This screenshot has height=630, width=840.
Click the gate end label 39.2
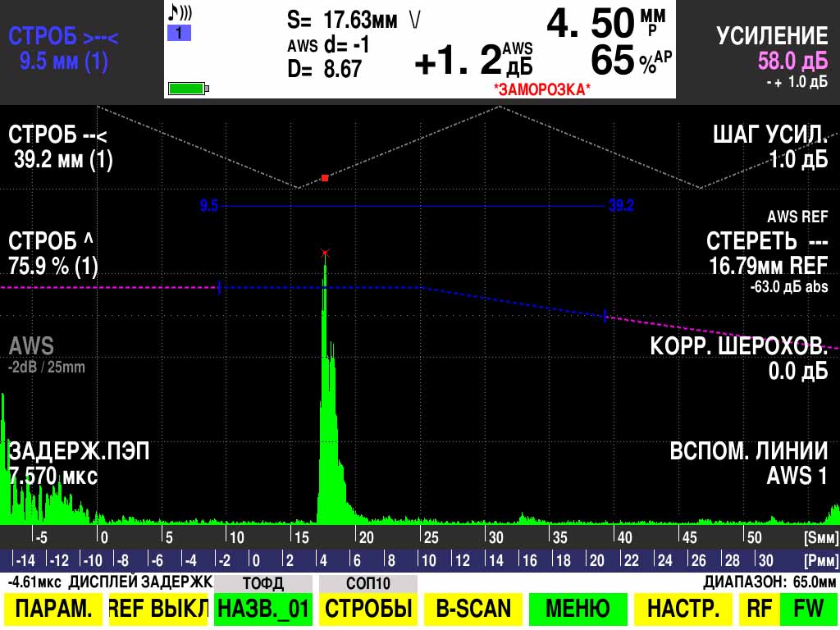(621, 205)
